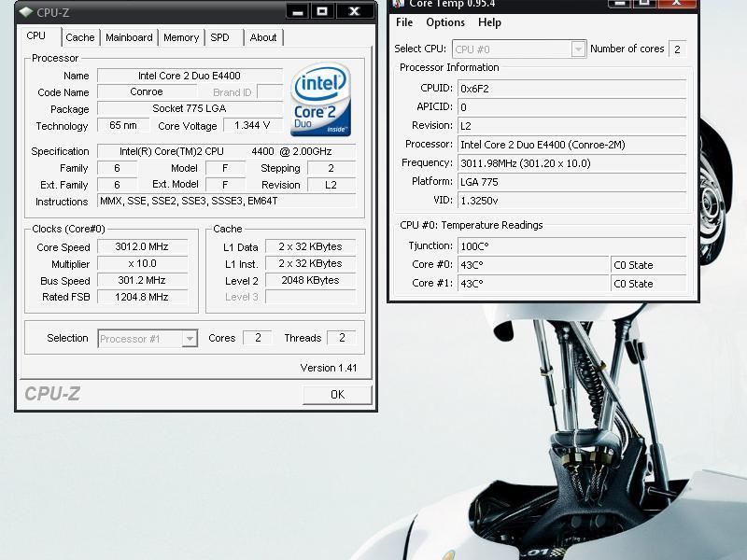Image resolution: width=747 pixels, height=560 pixels.
Task: Click the L1 Inst. cache value
Action: coord(310,263)
